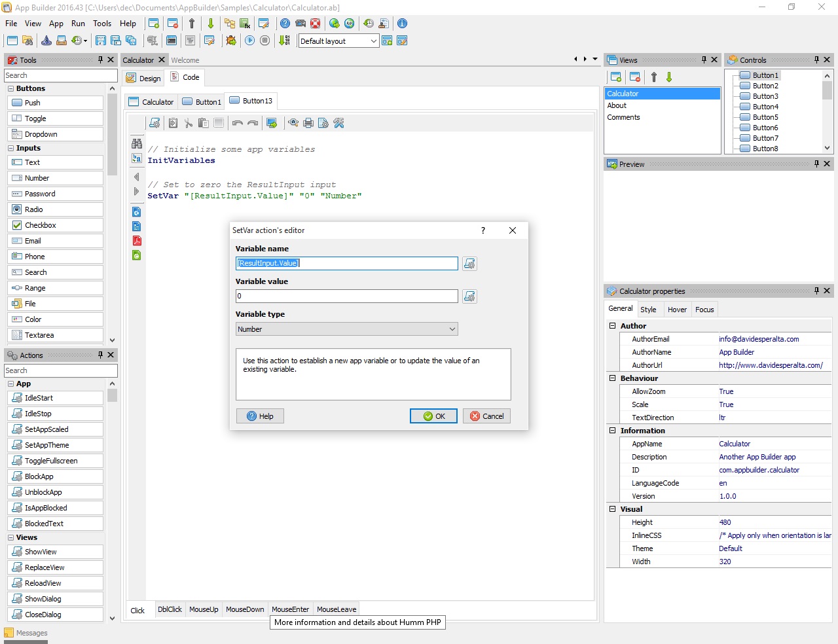The height and width of the screenshot is (644, 838).
Task: Click the red PDF export icon
Action: tap(137, 241)
